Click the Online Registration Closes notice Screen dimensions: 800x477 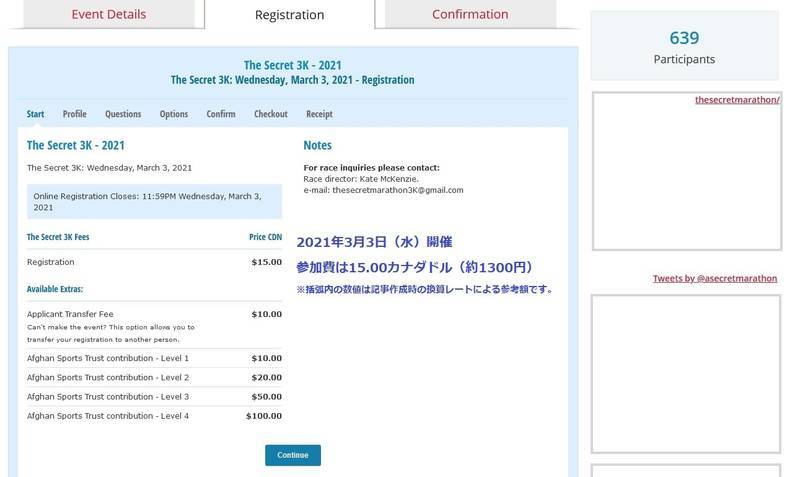coord(154,202)
